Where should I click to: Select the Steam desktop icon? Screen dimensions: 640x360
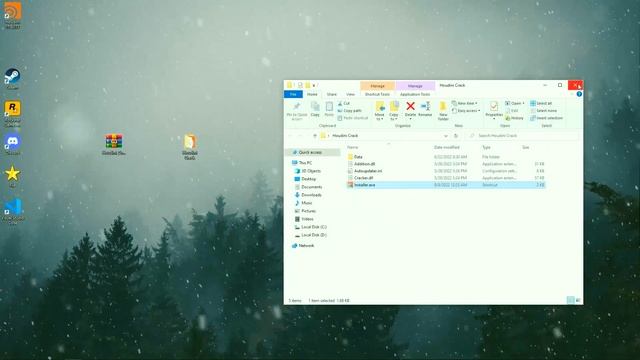point(12,79)
